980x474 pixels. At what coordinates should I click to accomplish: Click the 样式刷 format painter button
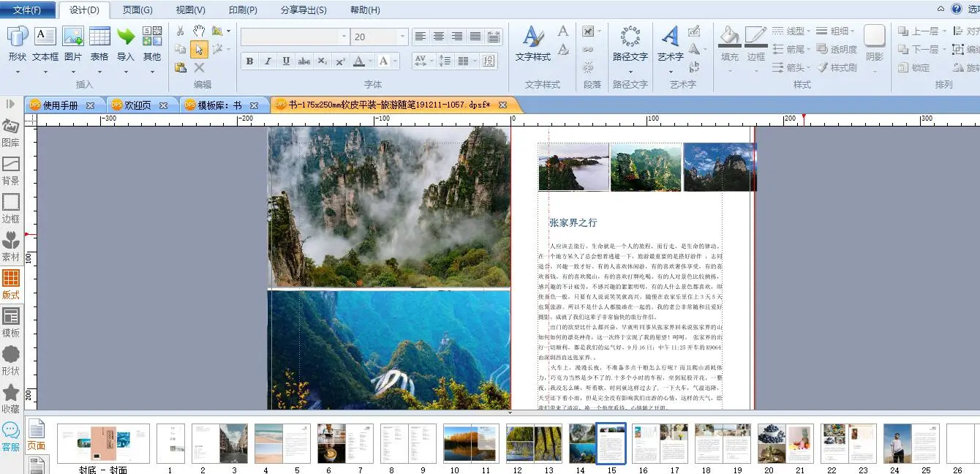[x=836, y=68]
